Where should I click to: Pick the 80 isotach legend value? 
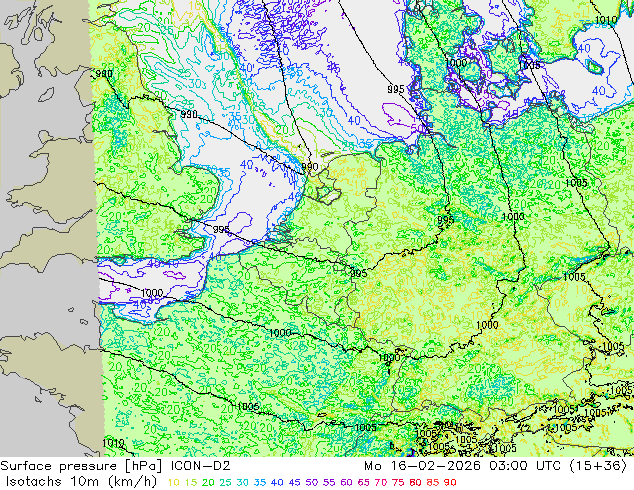click(415, 482)
